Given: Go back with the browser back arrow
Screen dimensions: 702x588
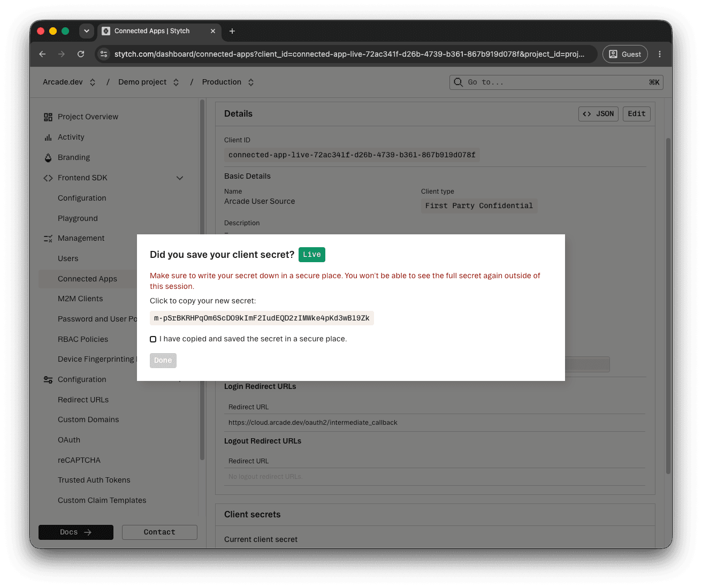Looking at the screenshot, I should [x=42, y=54].
